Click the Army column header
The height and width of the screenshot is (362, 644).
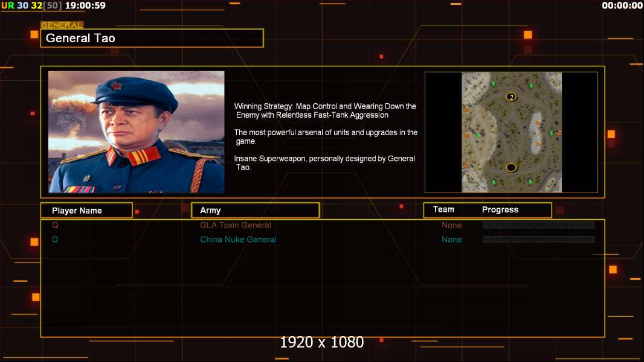255,211
